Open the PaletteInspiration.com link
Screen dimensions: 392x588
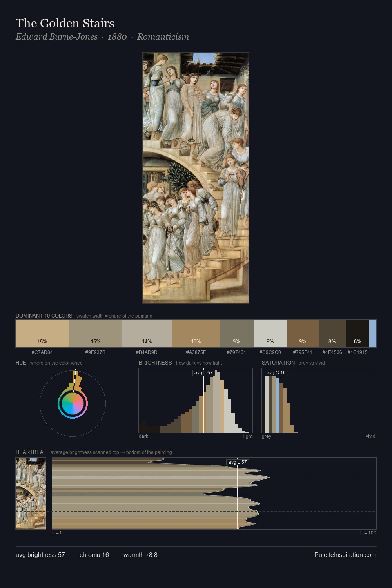tap(345, 555)
